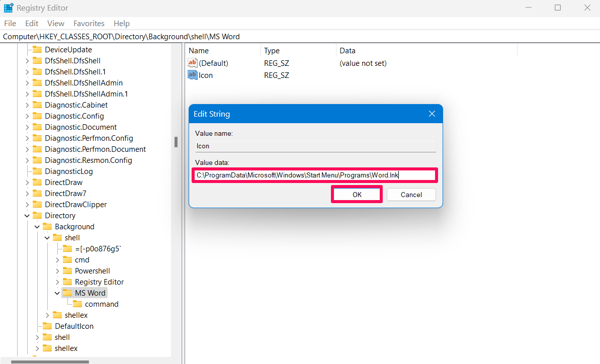Click REG_SZ type of the Icon row
600x364 pixels.
(277, 75)
